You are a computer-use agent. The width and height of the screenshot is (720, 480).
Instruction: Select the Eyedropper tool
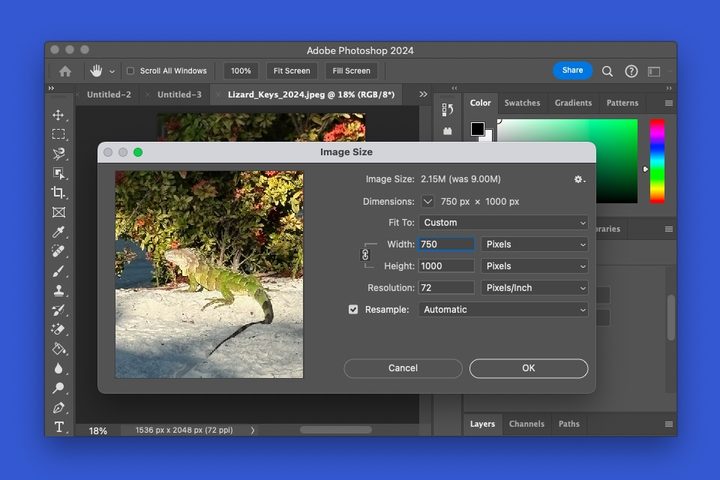tap(58, 232)
